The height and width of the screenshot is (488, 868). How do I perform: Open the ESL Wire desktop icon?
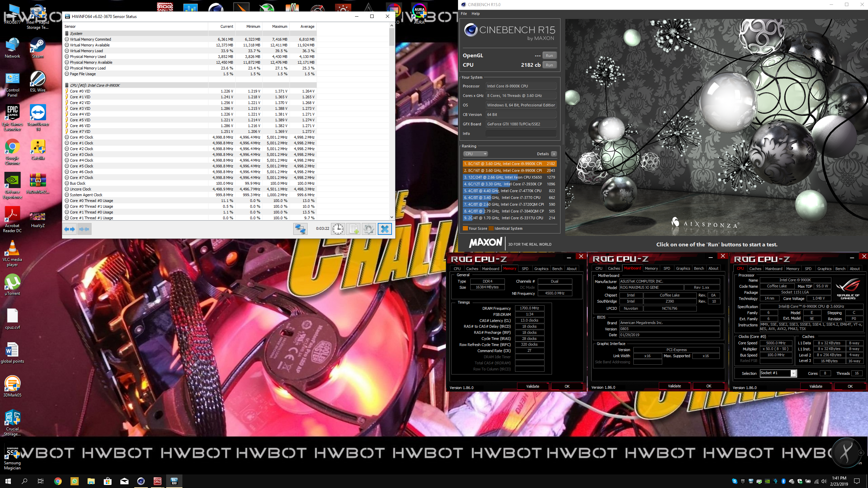click(38, 82)
